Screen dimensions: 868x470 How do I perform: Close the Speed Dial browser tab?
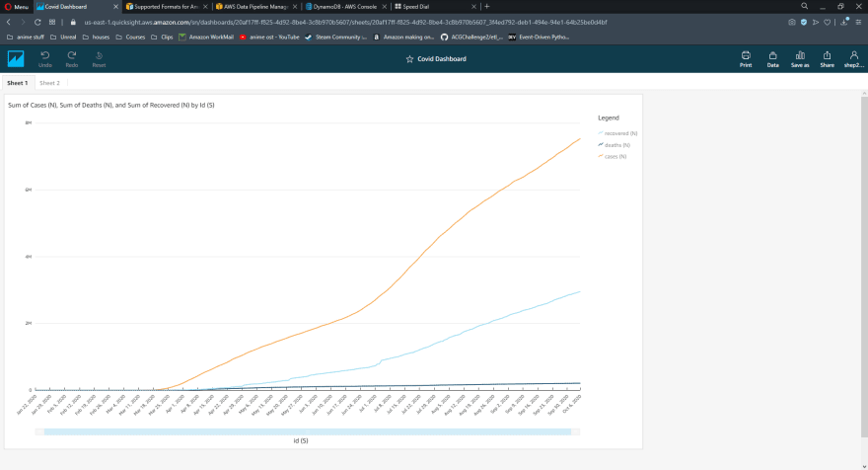pyautogui.click(x=473, y=7)
